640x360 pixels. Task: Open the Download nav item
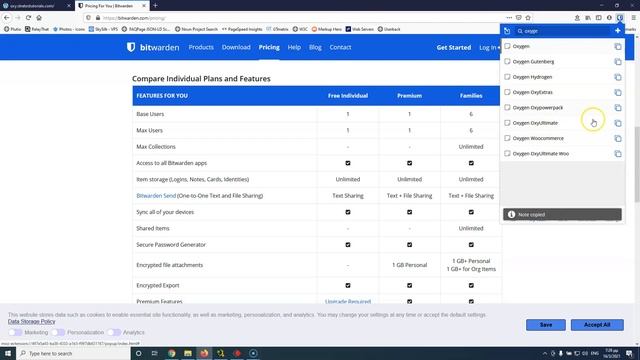[236, 47]
